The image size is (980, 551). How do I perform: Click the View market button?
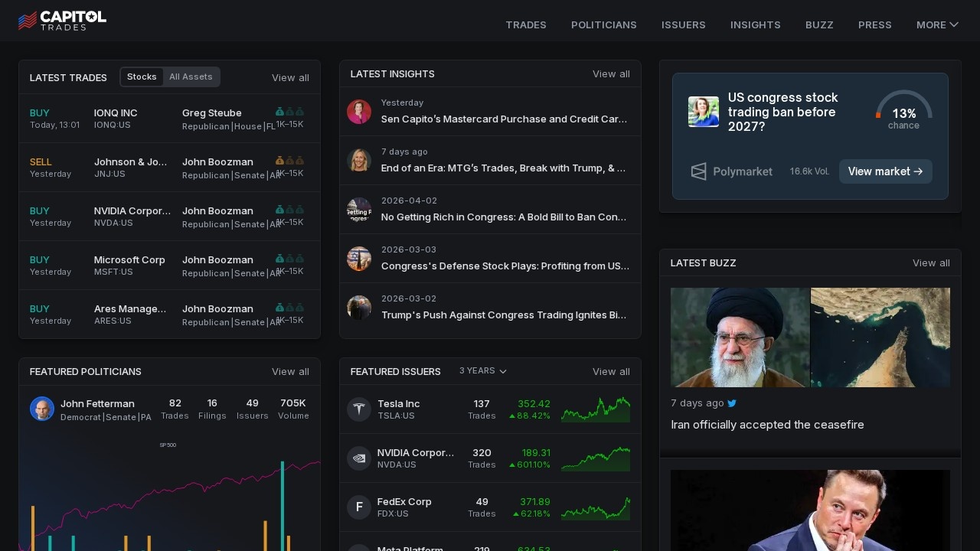pos(886,171)
